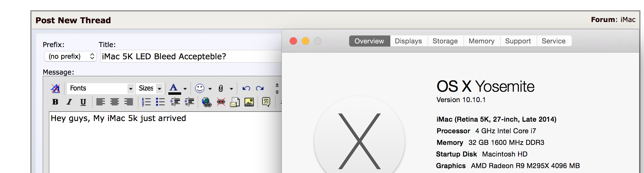Image resolution: width=644 pixels, height=173 pixels.
Task: Open the Fonts dropdown in editor toolbar
Action: [x=101, y=88]
